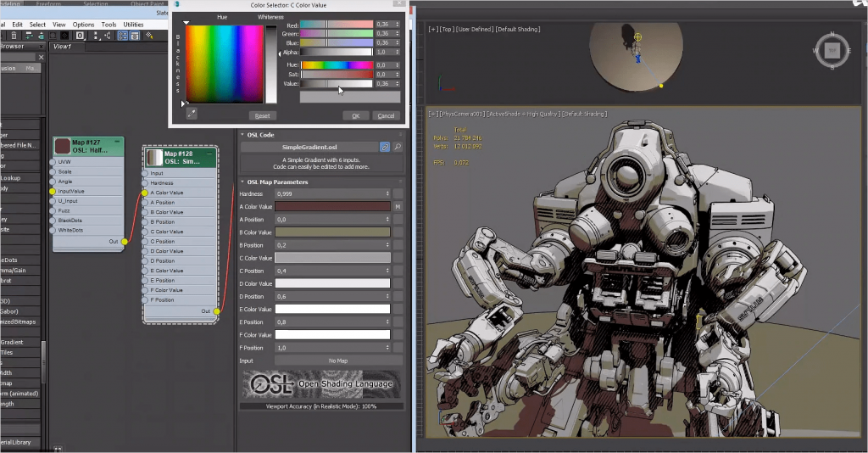Click the Out socket of Map #128
Screen dimensions: 868x453
(x=217, y=311)
